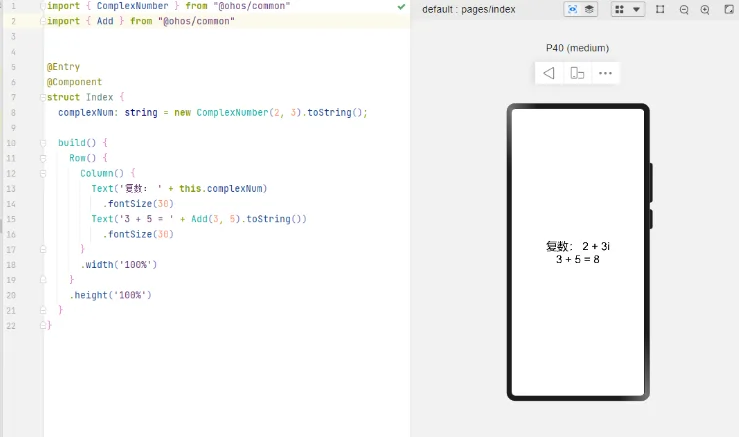Image resolution: width=739 pixels, height=437 pixels.
Task: Click the '3 + 5 = 8' preview text
Action: 577,259
